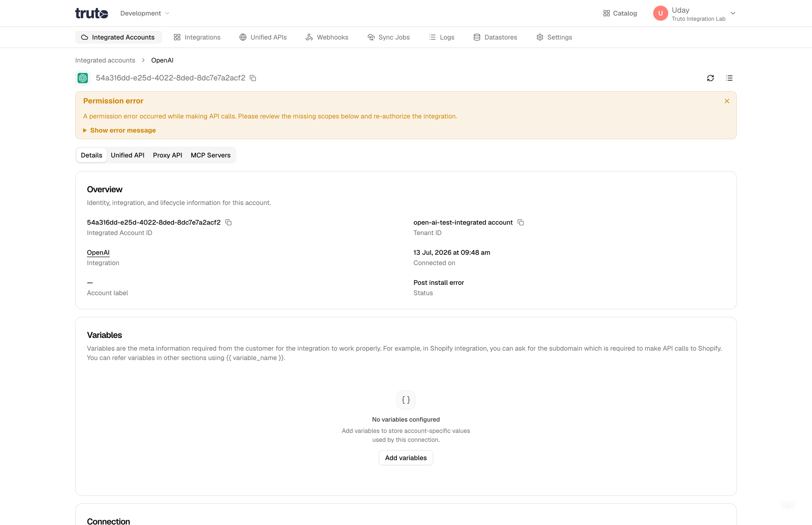The height and width of the screenshot is (525, 812).
Task: Click the curly braces variables icon
Action: 406,400
